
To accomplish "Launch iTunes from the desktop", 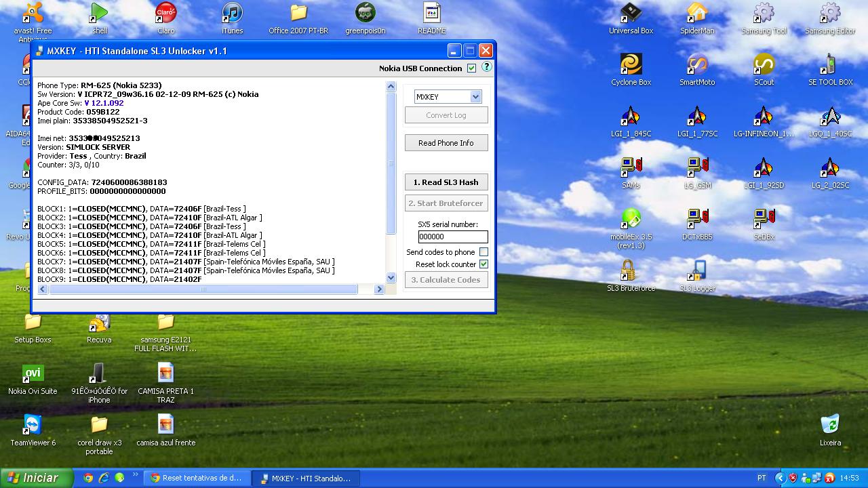I will (x=232, y=18).
